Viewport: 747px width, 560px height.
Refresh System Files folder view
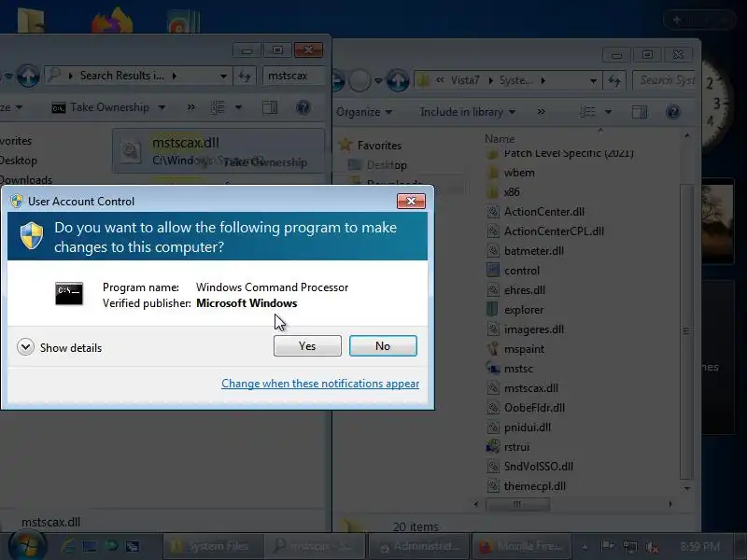[x=614, y=80]
